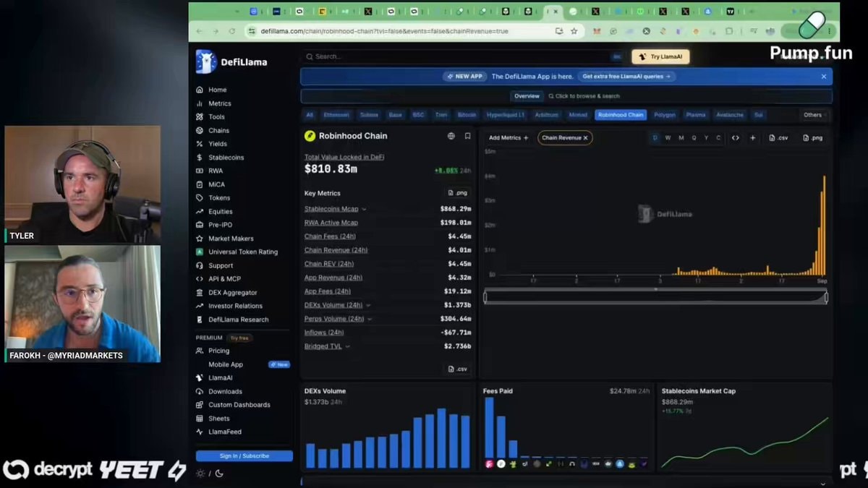
Task: Open LlamaAI in the premium section
Action: click(x=220, y=377)
